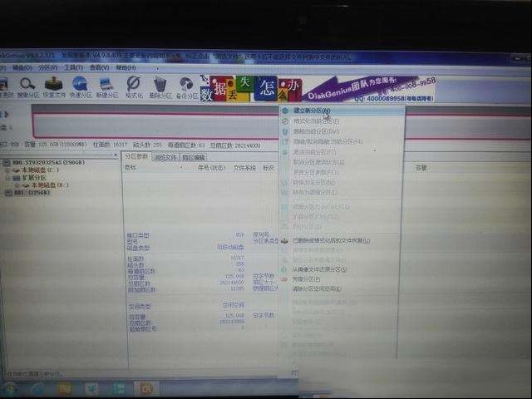Open the 查看(V) menu

coord(100,67)
